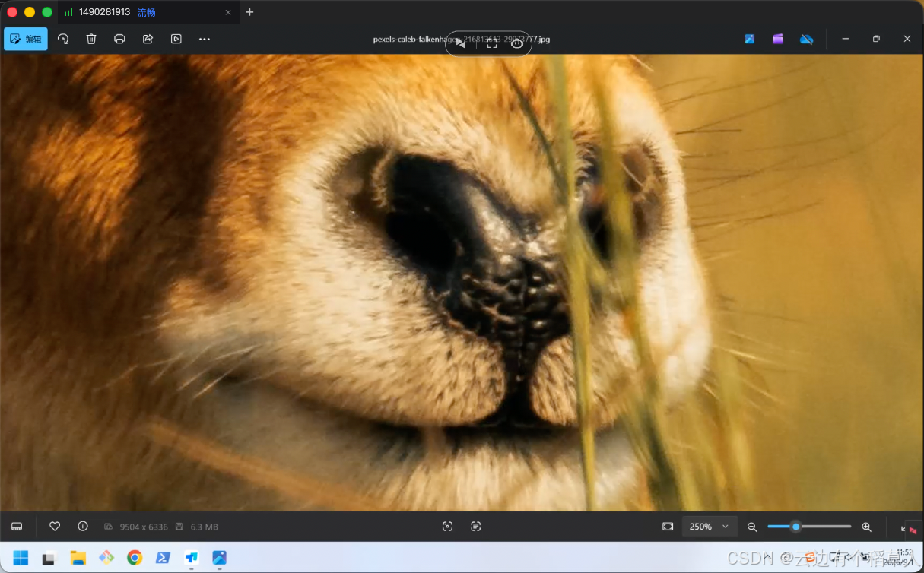The height and width of the screenshot is (573, 924).
Task: Delete the photo using the trash icon
Action: coord(91,39)
